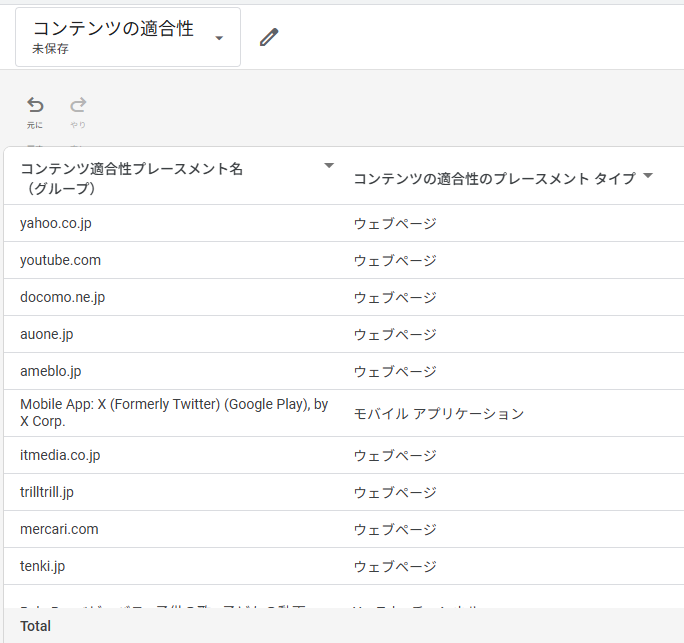Click the Total footer label
The image size is (684, 643).
click(35, 626)
